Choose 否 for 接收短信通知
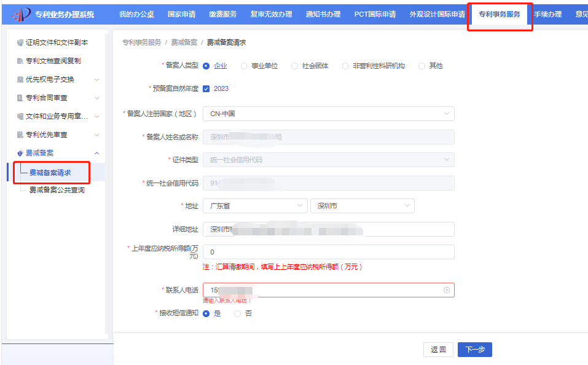This screenshot has width=588, height=365. (x=238, y=313)
